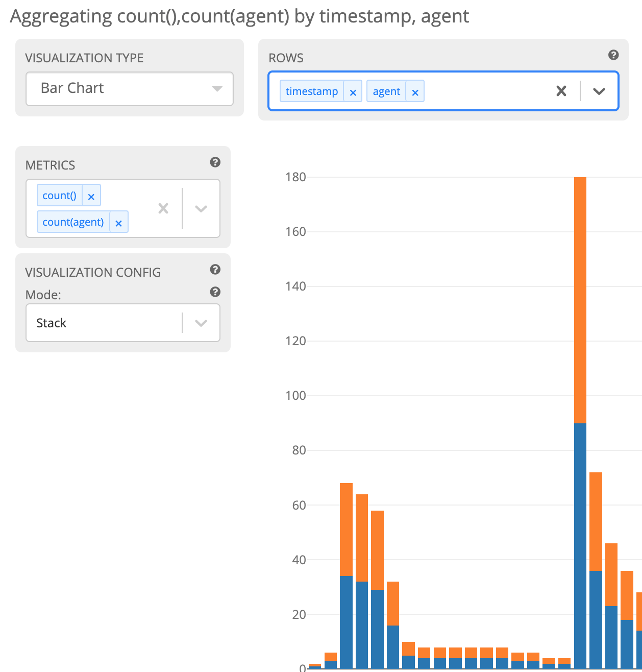Expand the Rows field dropdown chevron

[x=599, y=91]
